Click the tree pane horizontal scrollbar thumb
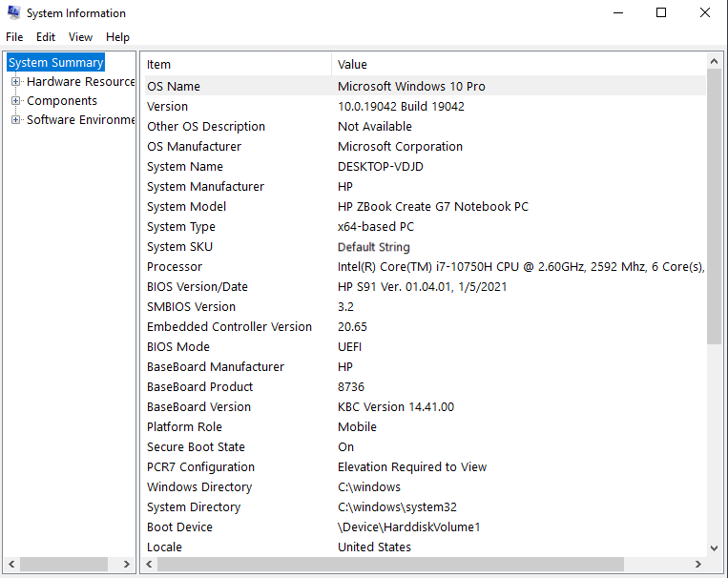 [64, 564]
